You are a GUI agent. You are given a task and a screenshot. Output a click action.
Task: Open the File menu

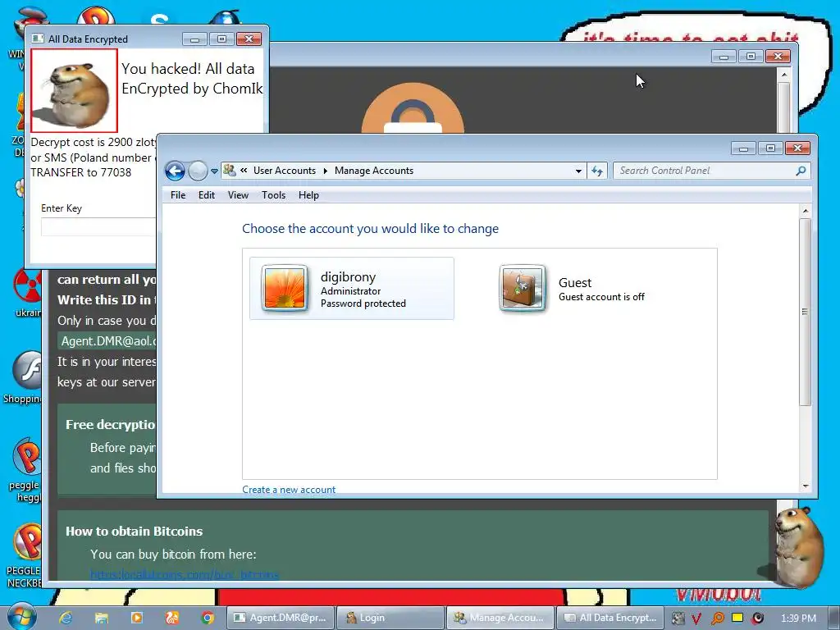(178, 195)
